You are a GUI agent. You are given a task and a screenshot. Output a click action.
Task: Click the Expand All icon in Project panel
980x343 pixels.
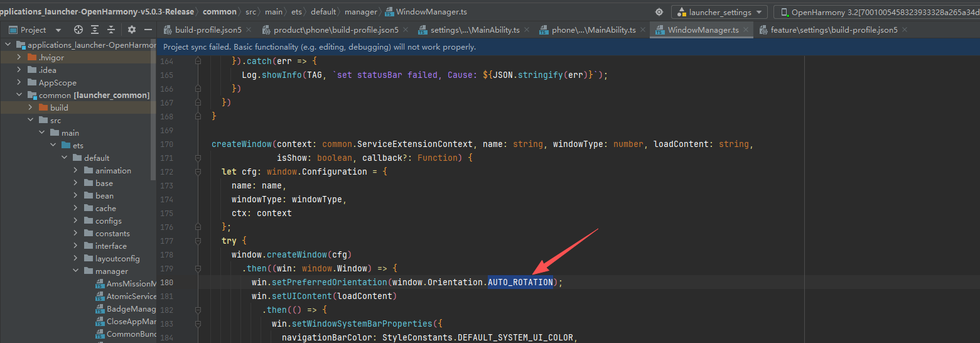[95, 30]
